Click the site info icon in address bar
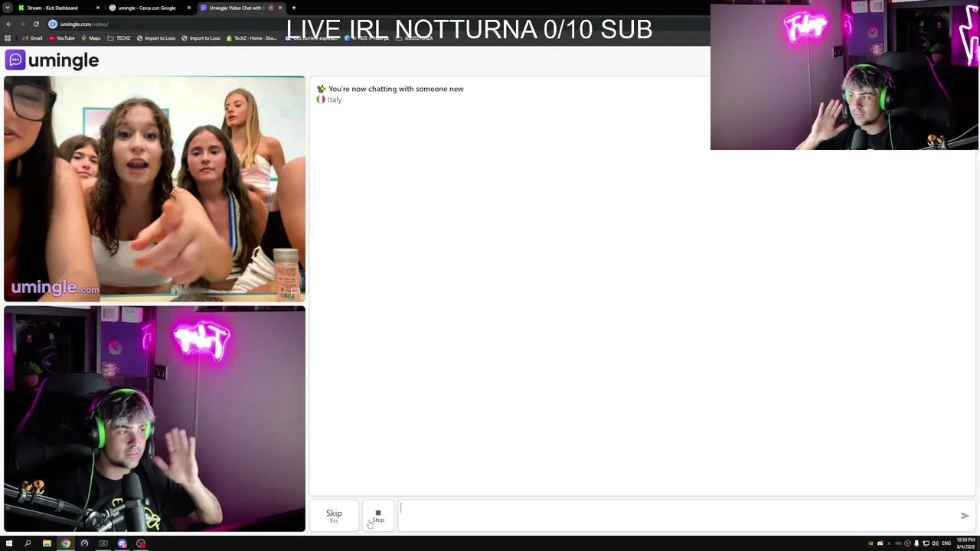This screenshot has width=980, height=551. (53, 24)
